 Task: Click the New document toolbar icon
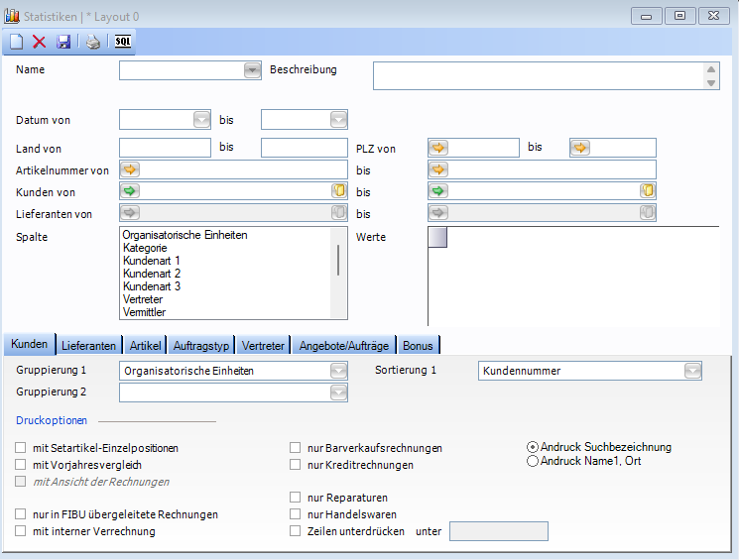(x=17, y=42)
